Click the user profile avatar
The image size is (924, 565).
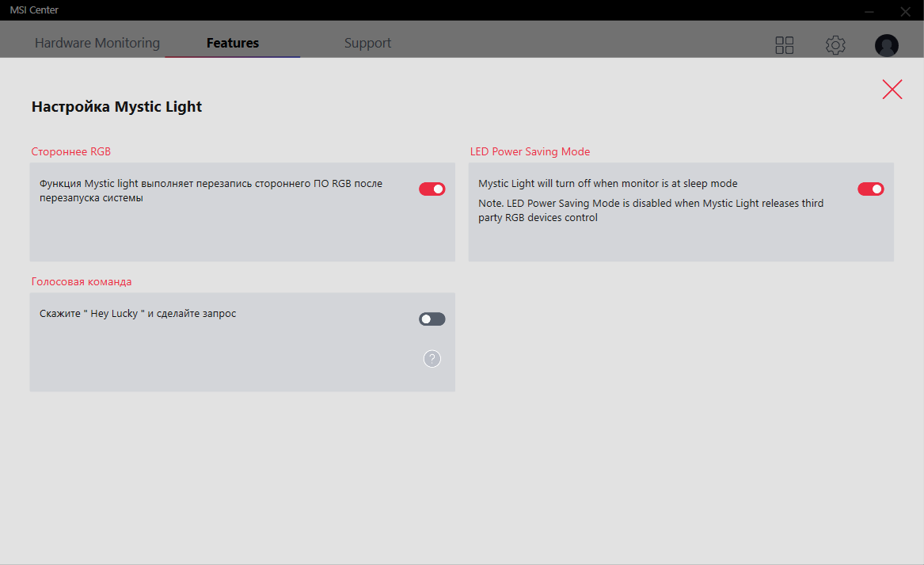click(x=886, y=45)
